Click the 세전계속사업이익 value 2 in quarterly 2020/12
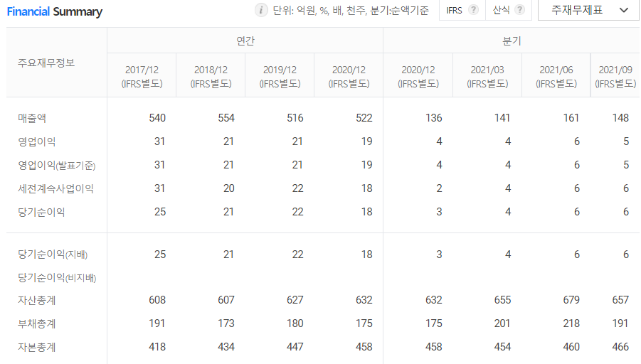 pyautogui.click(x=439, y=188)
